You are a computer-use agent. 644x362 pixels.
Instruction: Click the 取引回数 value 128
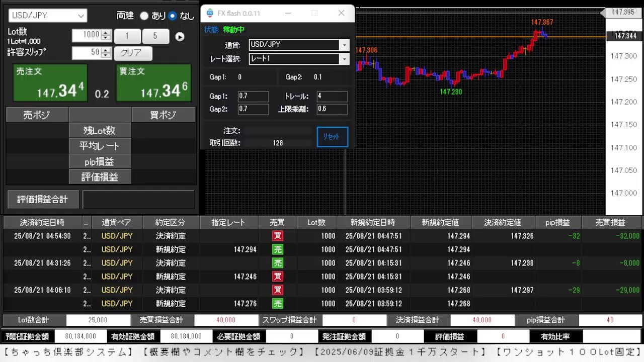pyautogui.click(x=278, y=143)
